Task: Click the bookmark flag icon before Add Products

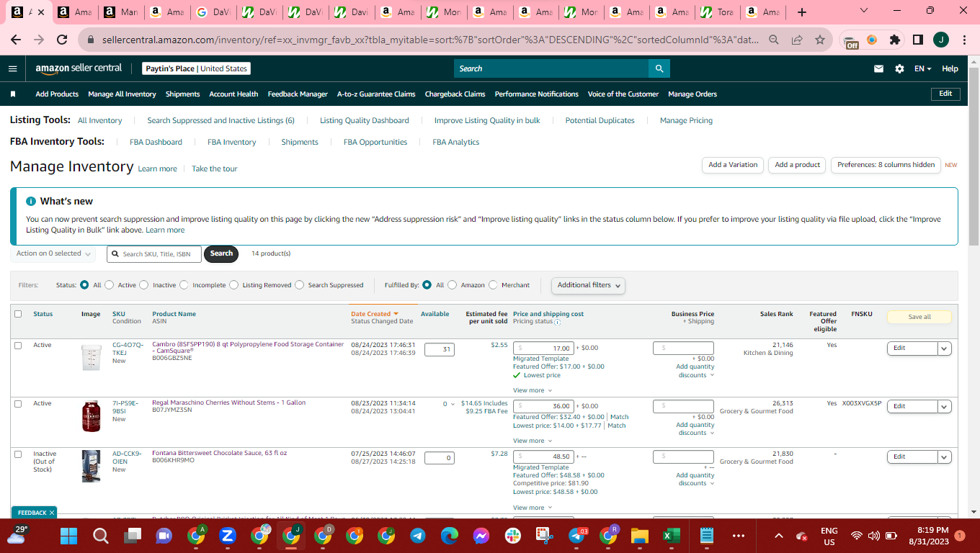Action: tap(12, 94)
